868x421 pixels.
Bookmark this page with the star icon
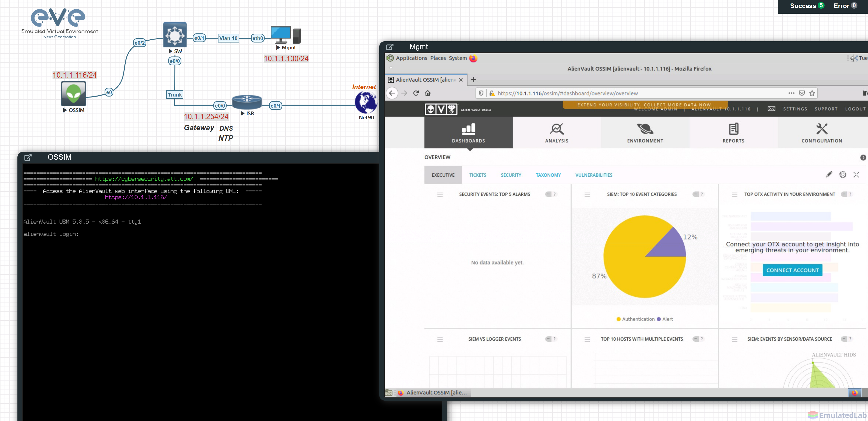coord(812,93)
